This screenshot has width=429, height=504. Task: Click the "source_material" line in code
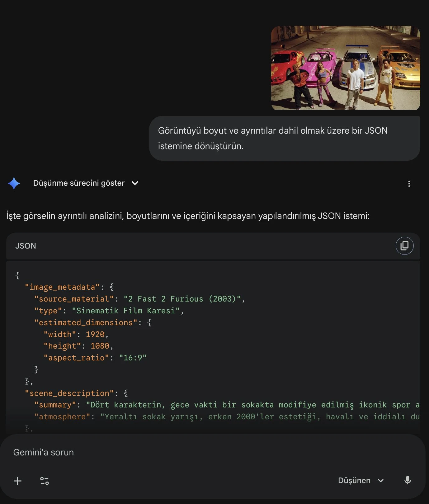[x=139, y=299]
